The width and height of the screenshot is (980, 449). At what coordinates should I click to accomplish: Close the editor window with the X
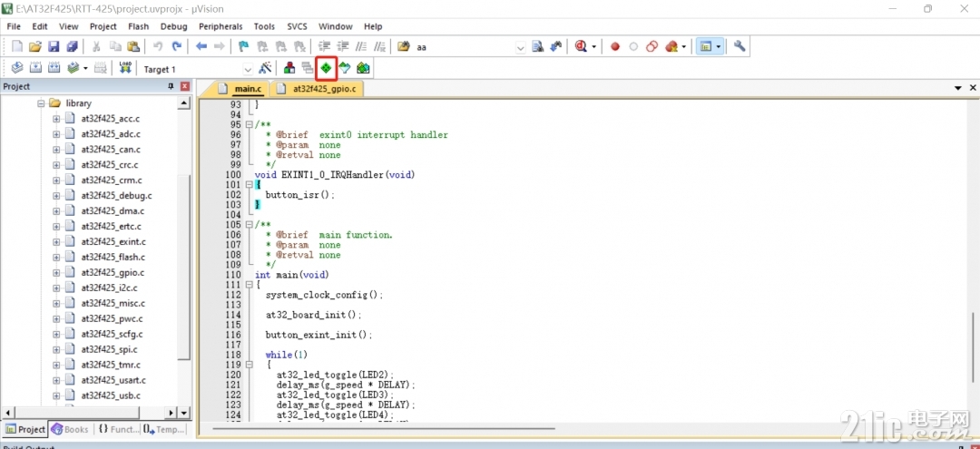[973, 89]
